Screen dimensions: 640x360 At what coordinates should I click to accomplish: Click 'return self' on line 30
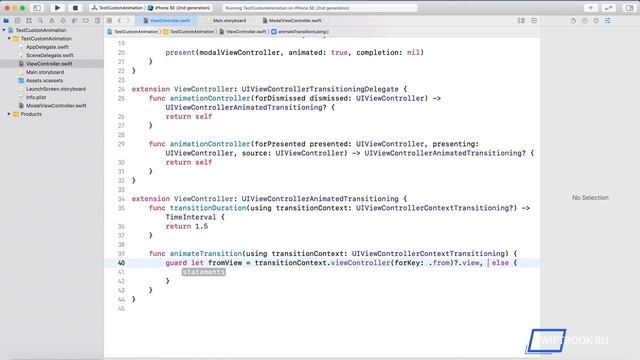coord(189,162)
